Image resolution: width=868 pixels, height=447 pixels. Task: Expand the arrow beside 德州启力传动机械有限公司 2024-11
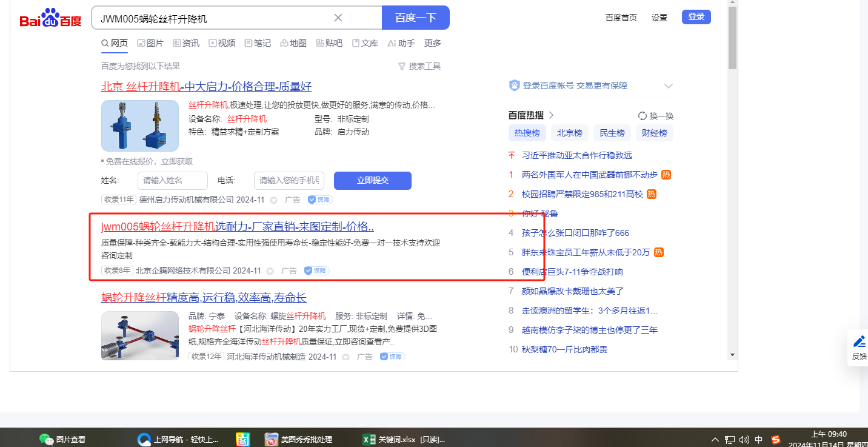[273, 200]
